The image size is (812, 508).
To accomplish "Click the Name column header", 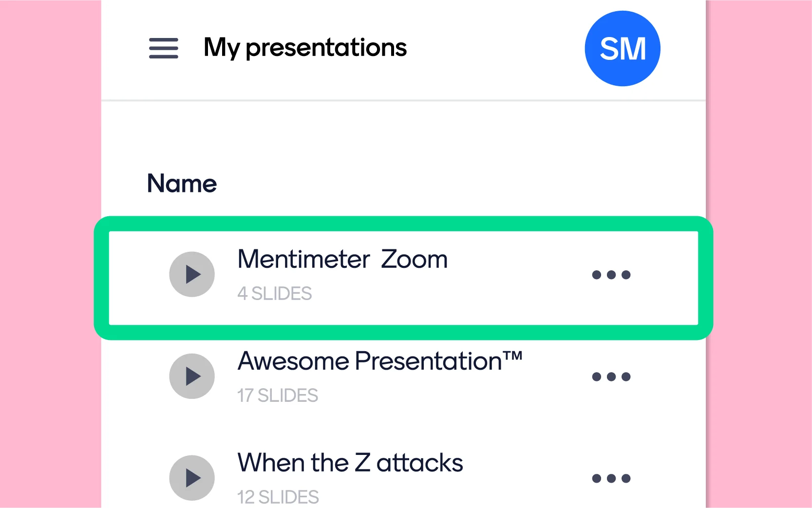I will [x=181, y=184].
